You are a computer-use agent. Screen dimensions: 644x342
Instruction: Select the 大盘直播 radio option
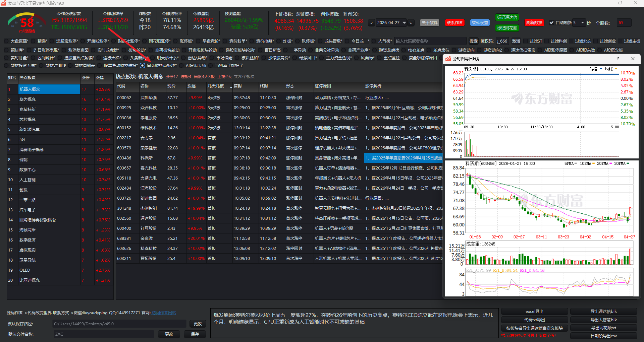6,41
